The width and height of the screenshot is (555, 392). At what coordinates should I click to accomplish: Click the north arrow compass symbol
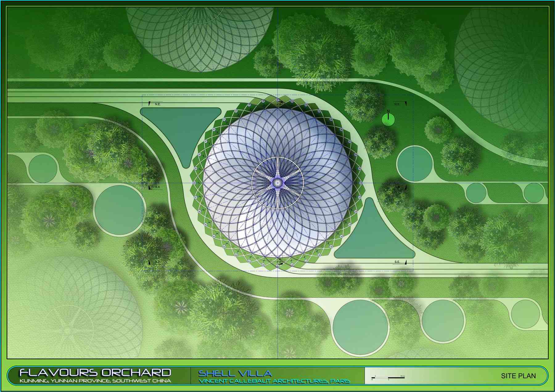tap(388, 118)
